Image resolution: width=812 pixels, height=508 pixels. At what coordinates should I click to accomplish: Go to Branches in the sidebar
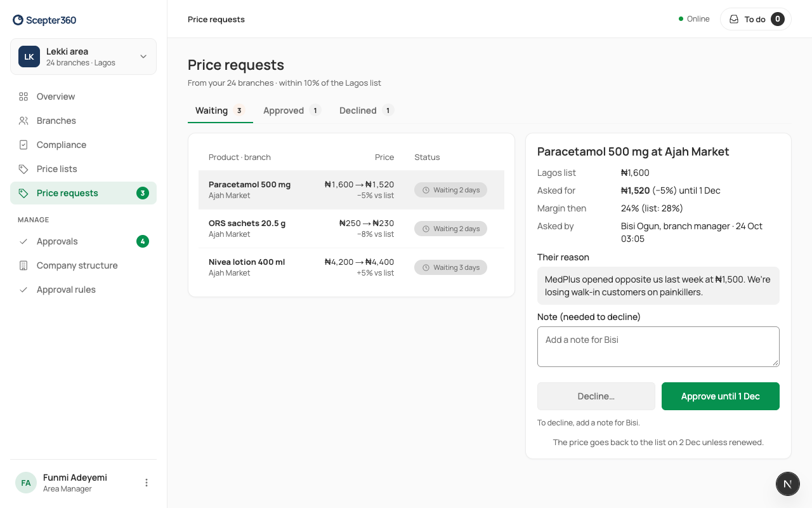(x=83, y=121)
